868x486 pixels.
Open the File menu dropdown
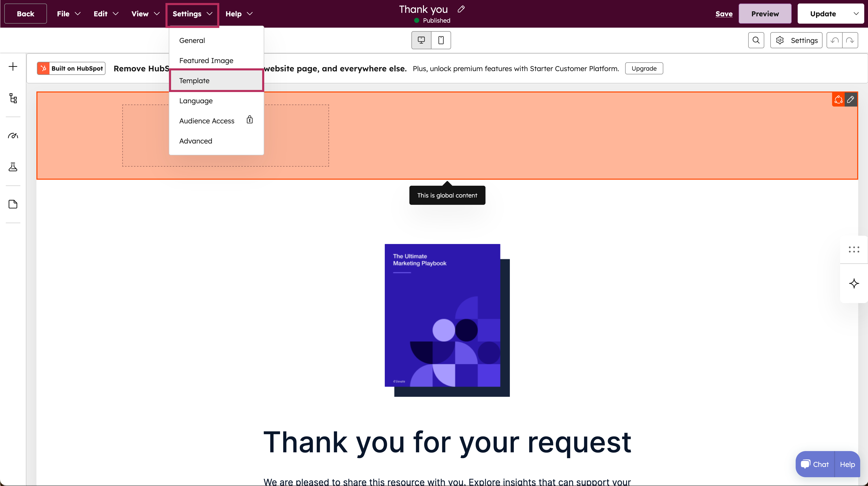click(68, 14)
